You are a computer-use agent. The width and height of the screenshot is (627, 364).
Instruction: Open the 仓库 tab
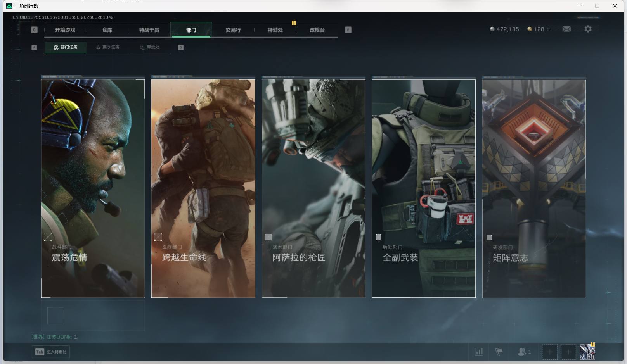tap(107, 30)
